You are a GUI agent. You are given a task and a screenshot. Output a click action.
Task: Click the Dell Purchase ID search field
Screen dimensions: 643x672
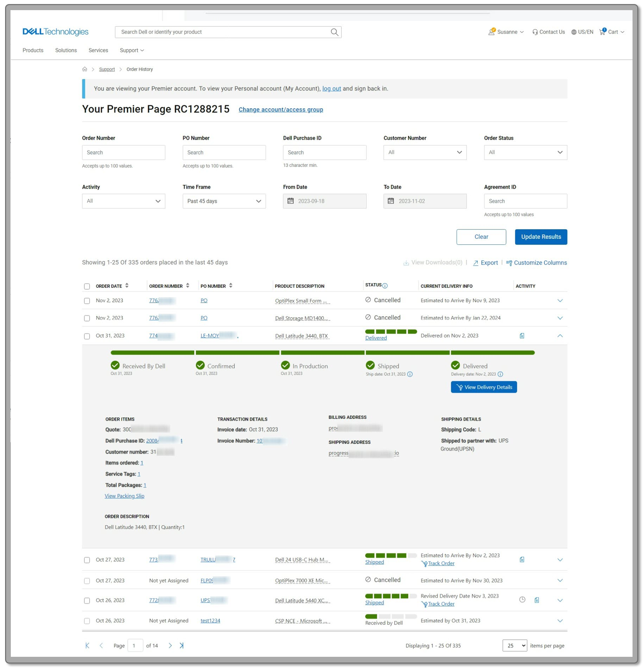tap(325, 152)
